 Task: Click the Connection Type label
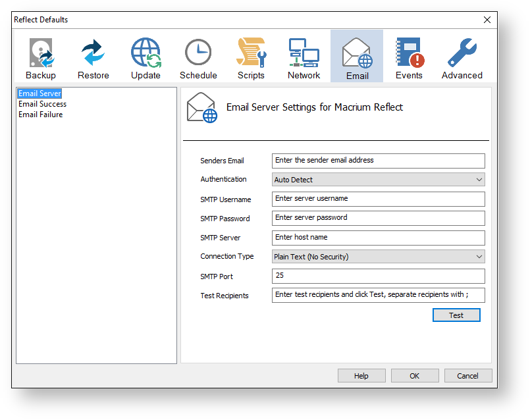(x=226, y=257)
